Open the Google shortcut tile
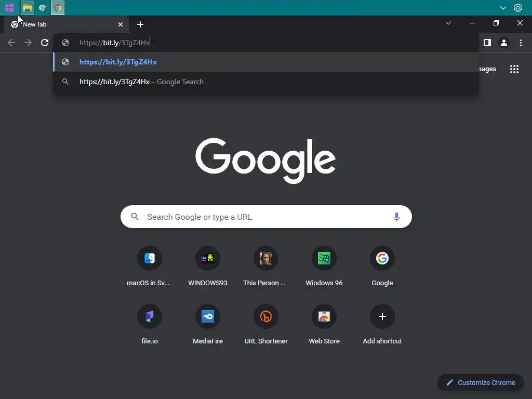 point(382,267)
